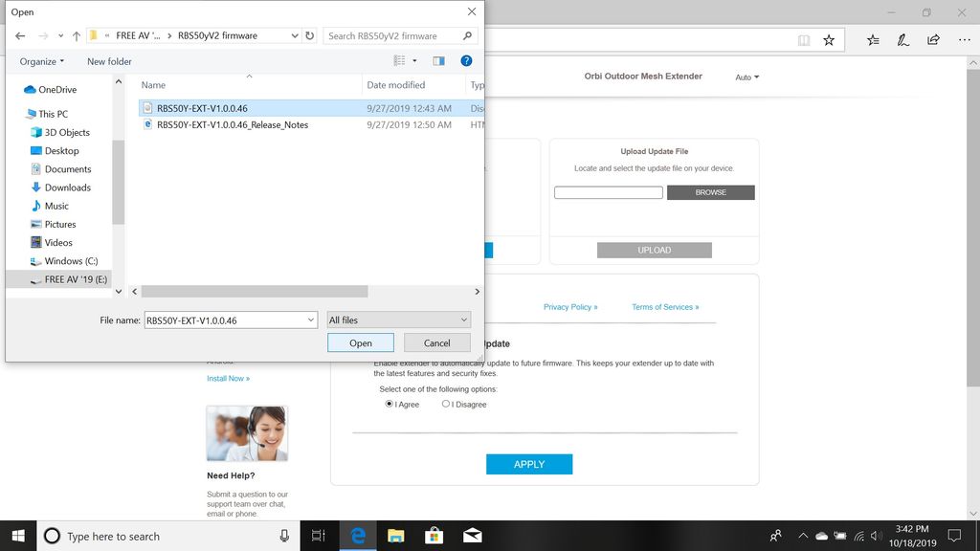Open Desktop in navigation pane
Image resolution: width=980 pixels, height=551 pixels.
click(55, 150)
